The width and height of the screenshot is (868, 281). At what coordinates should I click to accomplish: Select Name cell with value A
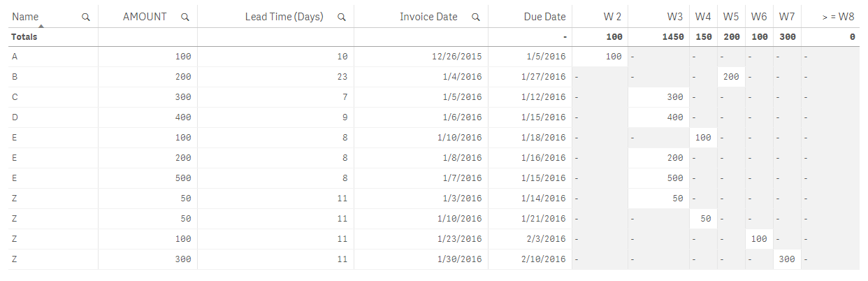pos(15,57)
